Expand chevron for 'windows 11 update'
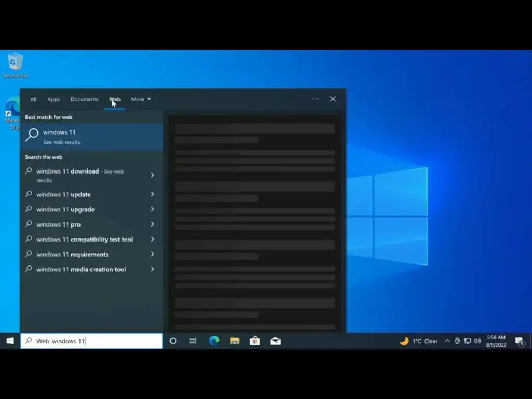The width and height of the screenshot is (532, 399). (x=152, y=194)
